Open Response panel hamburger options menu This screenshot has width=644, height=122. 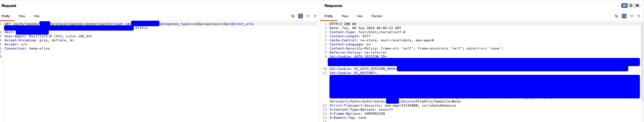click(639, 16)
